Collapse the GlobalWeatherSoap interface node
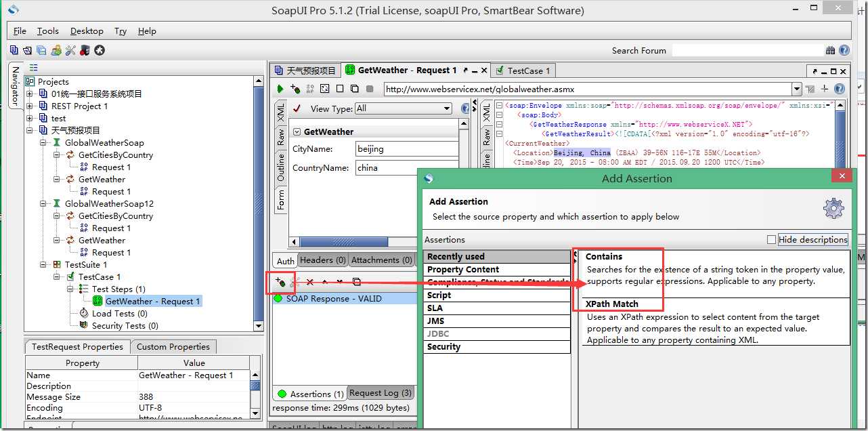868x431 pixels. [43, 142]
